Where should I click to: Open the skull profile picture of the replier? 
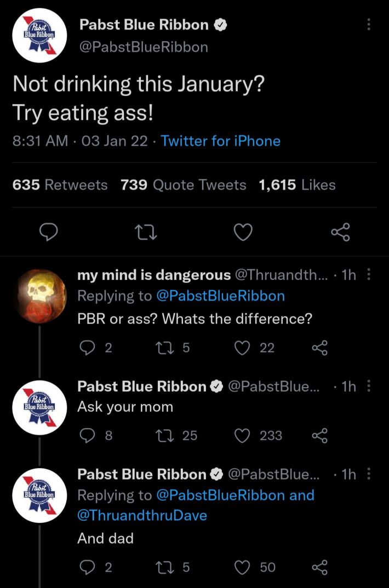point(39,296)
